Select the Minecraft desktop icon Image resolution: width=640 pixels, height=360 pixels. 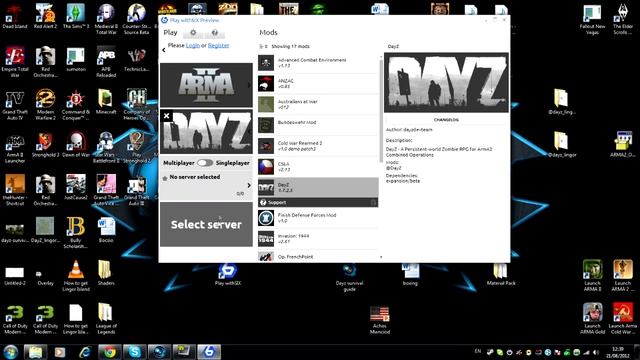[106, 102]
